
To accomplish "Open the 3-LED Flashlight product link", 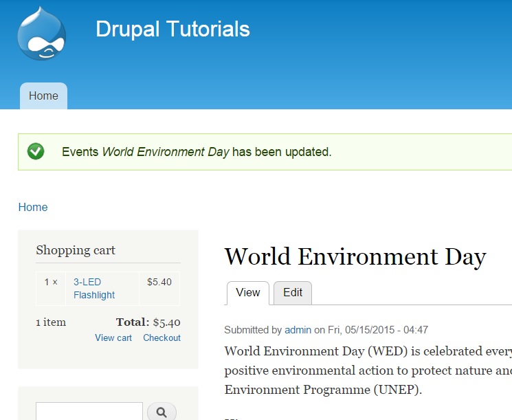I will coord(94,289).
